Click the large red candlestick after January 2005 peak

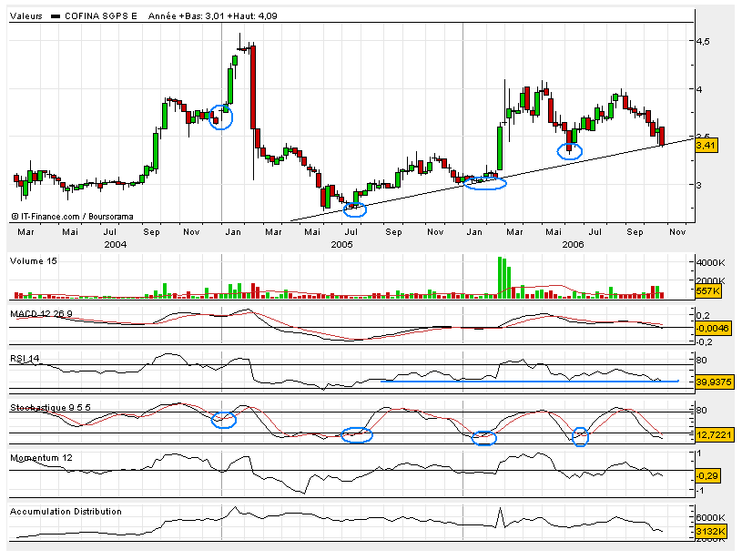point(253,87)
